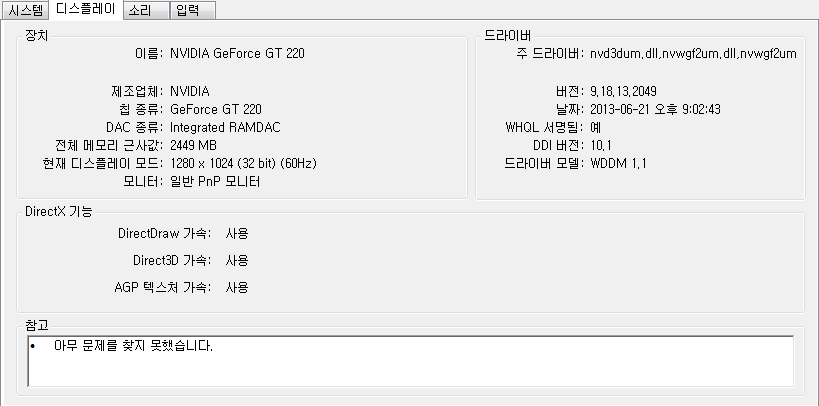819x406 pixels.
Task: Click the 칩 종류 value GeForce GT 220
Action: click(216, 109)
